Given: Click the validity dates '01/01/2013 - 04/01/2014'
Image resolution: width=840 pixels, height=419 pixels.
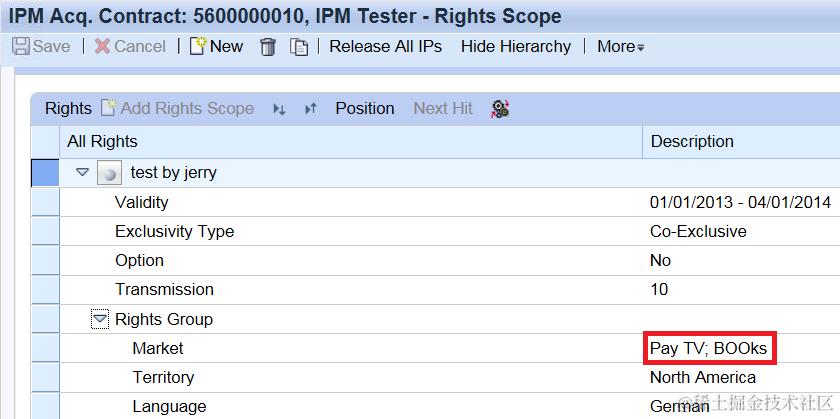Looking at the screenshot, I should pos(740,202).
